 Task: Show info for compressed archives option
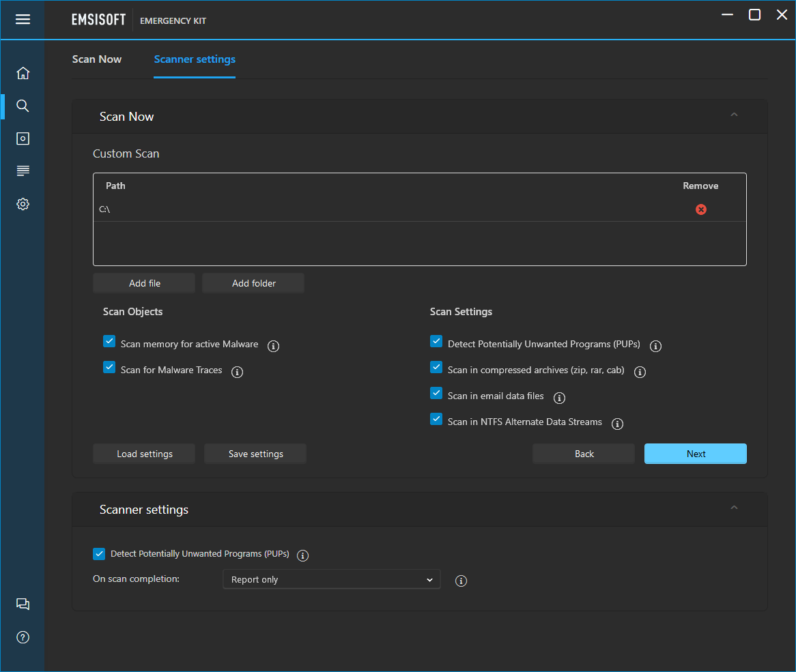point(640,372)
